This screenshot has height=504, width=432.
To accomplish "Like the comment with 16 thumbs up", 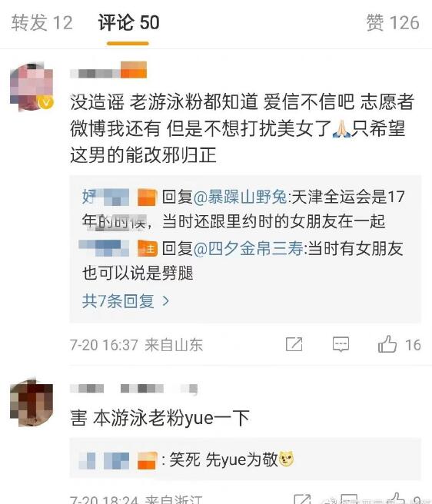I will pyautogui.click(x=387, y=344).
